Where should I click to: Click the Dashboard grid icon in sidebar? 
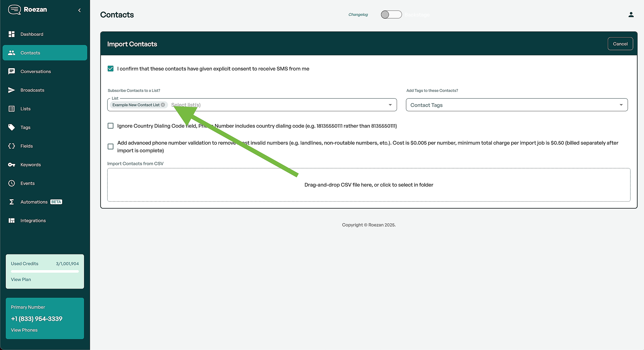pyautogui.click(x=12, y=34)
